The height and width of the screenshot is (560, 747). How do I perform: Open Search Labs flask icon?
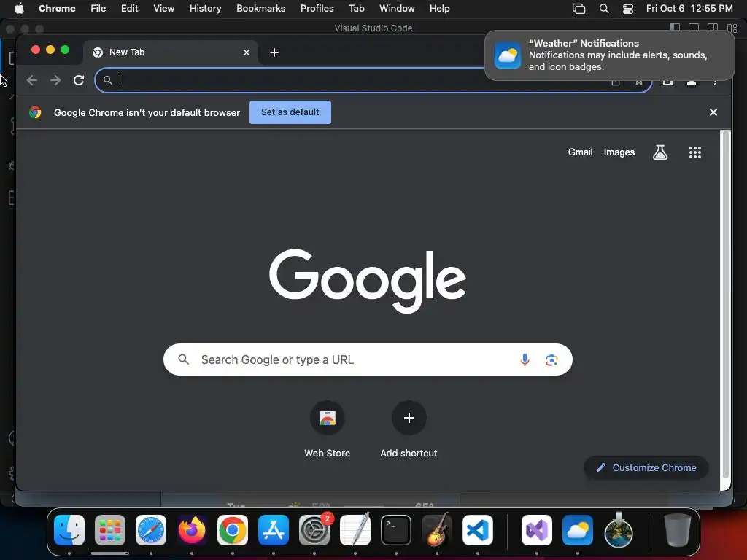659,152
